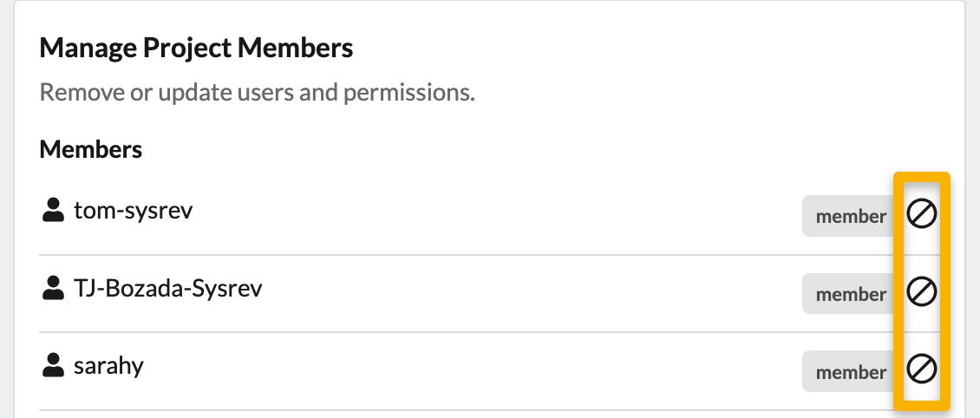The height and width of the screenshot is (418, 980).
Task: Click the Manage Project Members heading
Action: (196, 48)
